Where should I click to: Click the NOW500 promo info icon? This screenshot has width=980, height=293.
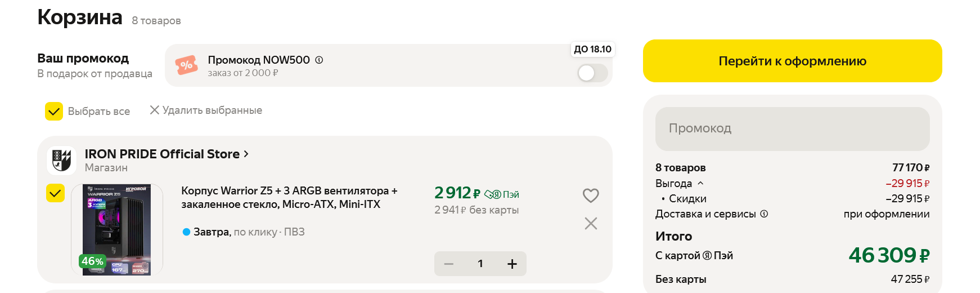(319, 60)
